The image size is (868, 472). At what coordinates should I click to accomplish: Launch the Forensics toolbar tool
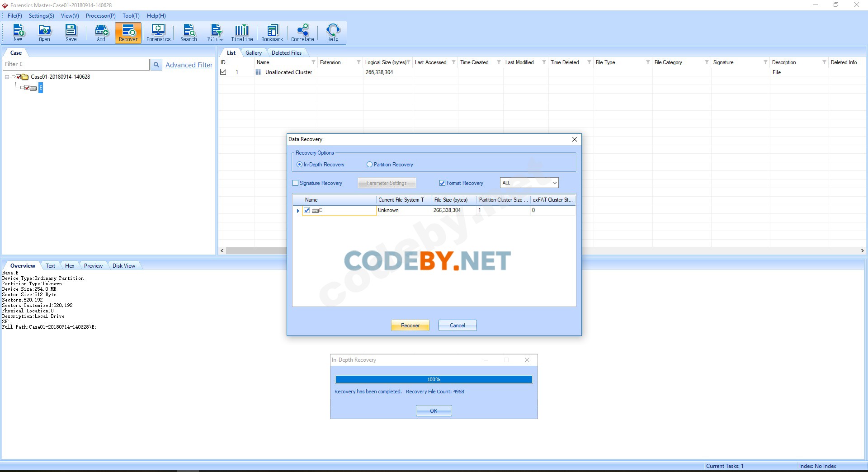pos(159,33)
